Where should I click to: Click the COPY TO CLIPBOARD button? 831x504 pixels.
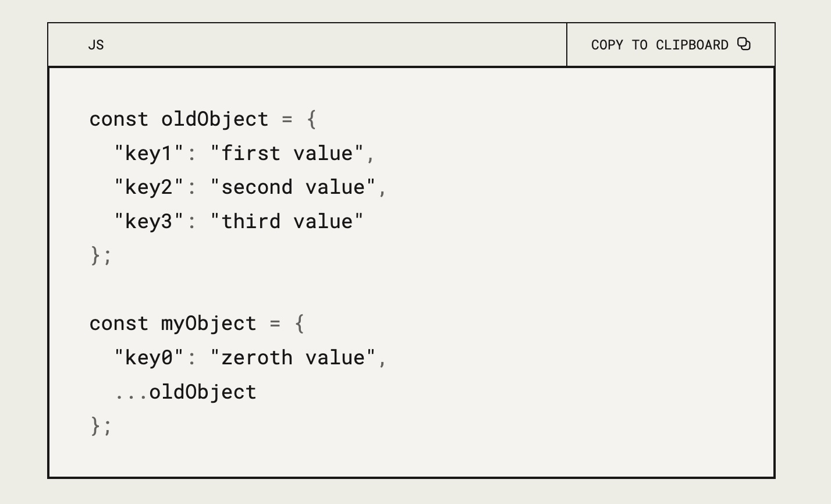click(x=671, y=45)
